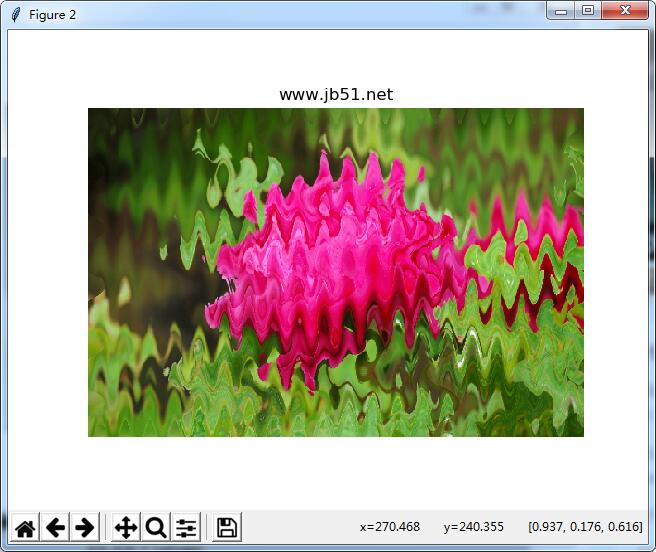
Task: Open the Configure subplots sliders icon
Action: [186, 527]
